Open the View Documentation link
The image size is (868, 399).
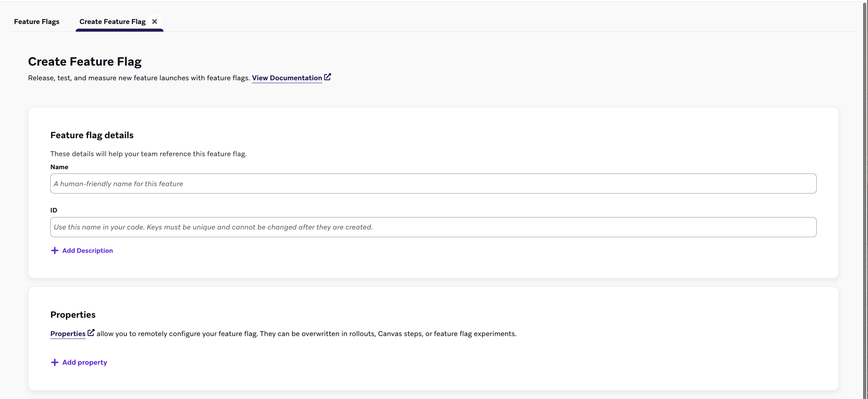[287, 78]
